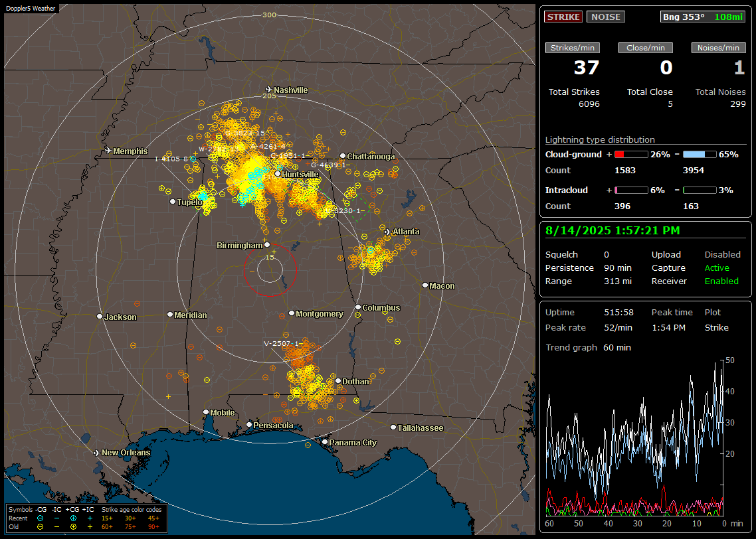
Task: Click the Strikes/min label button
Action: point(572,48)
